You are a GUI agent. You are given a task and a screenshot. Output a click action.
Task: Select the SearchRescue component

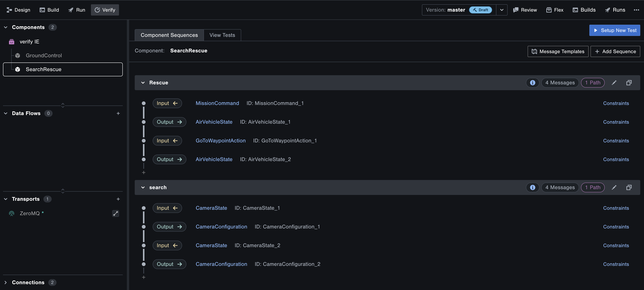(x=63, y=69)
